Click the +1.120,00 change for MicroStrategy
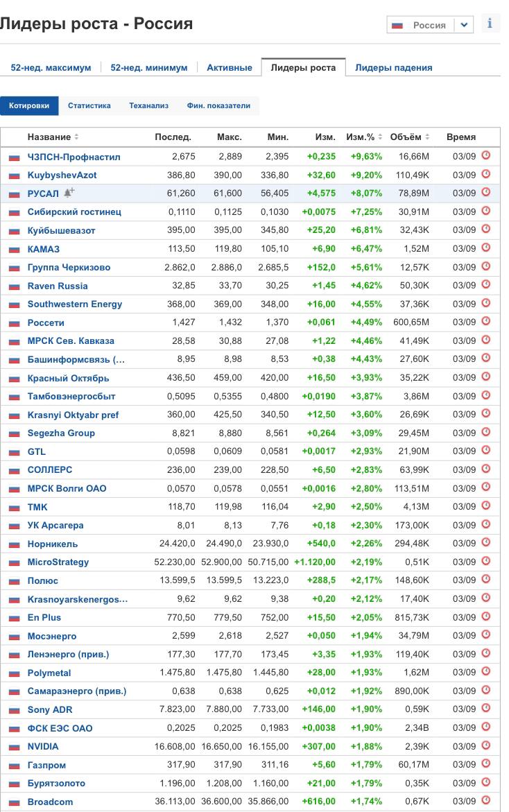 click(x=315, y=562)
